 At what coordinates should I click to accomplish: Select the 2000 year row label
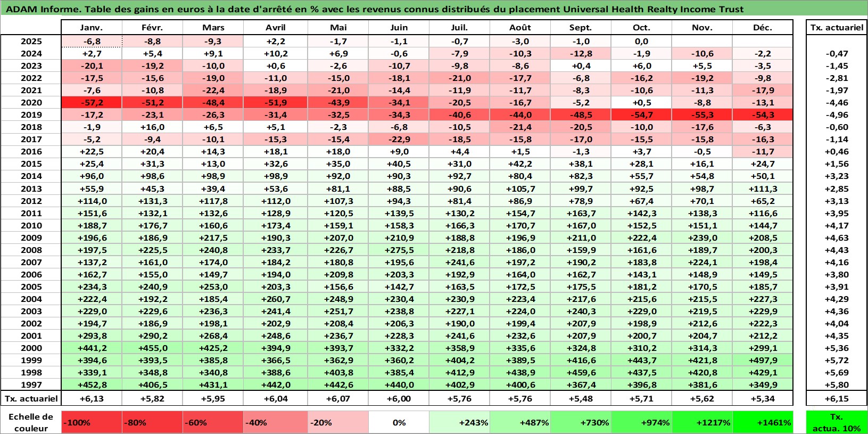click(31, 348)
